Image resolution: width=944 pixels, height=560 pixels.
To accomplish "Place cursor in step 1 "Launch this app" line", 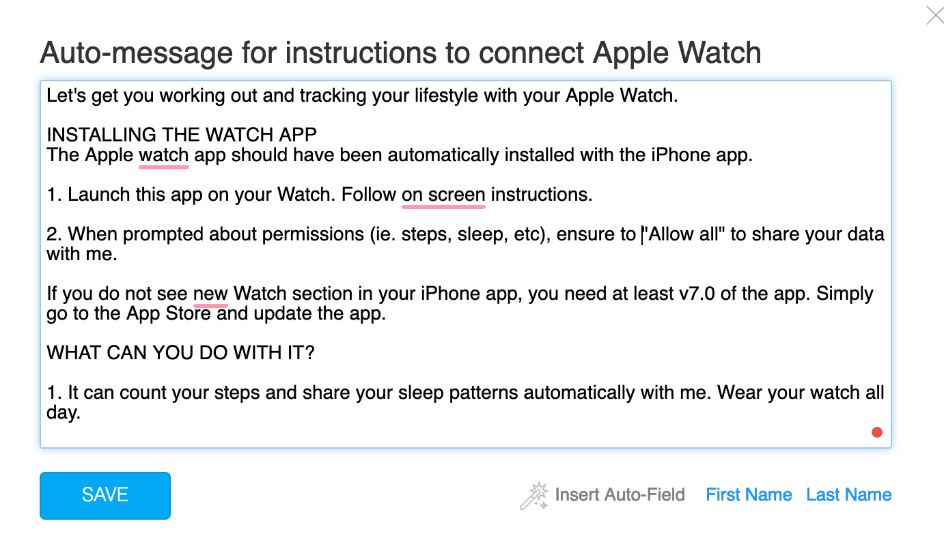I will (x=319, y=195).
